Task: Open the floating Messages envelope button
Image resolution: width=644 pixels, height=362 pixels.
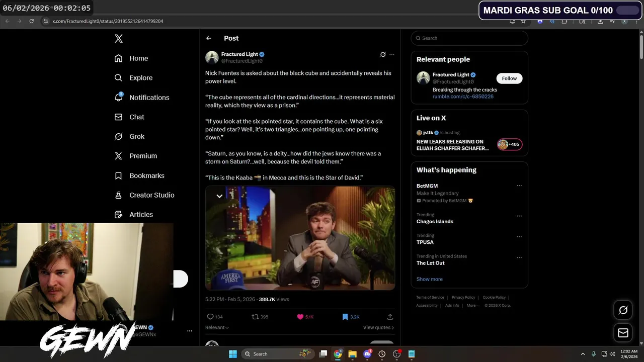Action: [623, 333]
